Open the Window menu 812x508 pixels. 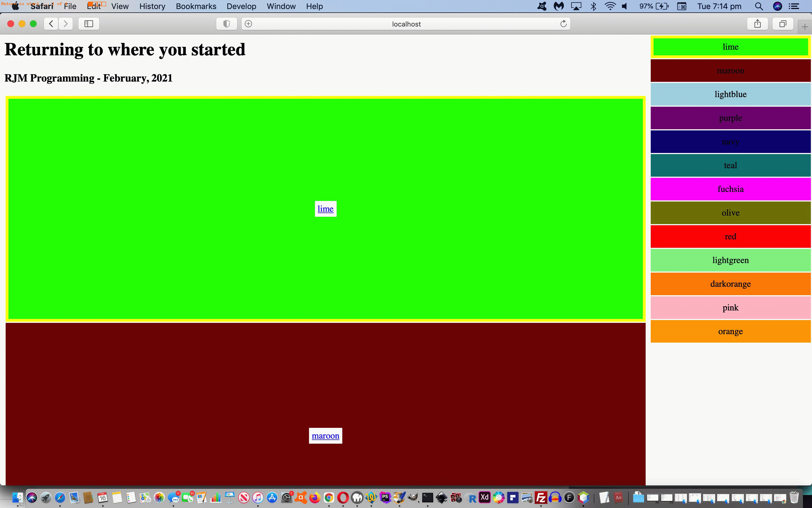click(281, 6)
